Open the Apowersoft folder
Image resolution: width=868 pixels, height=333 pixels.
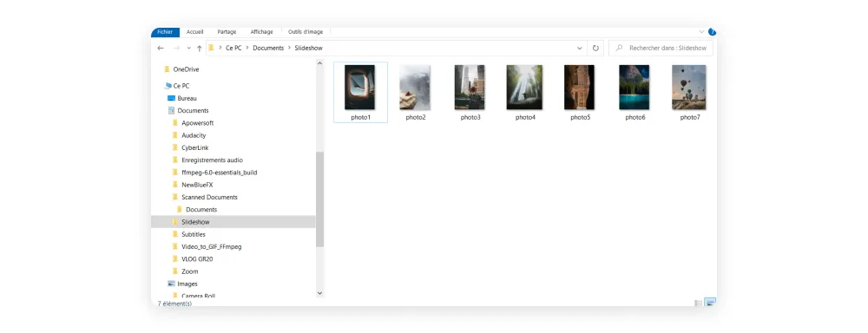[197, 123]
